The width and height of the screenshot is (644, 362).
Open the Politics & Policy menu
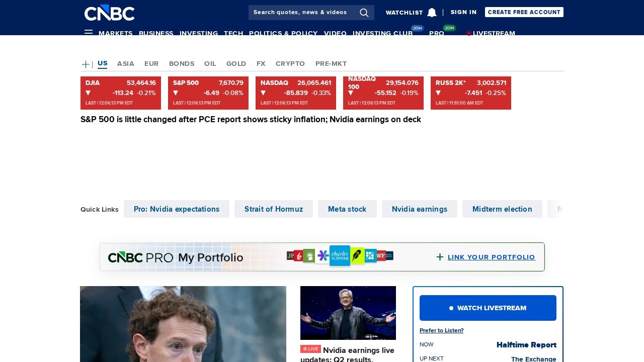(x=283, y=33)
